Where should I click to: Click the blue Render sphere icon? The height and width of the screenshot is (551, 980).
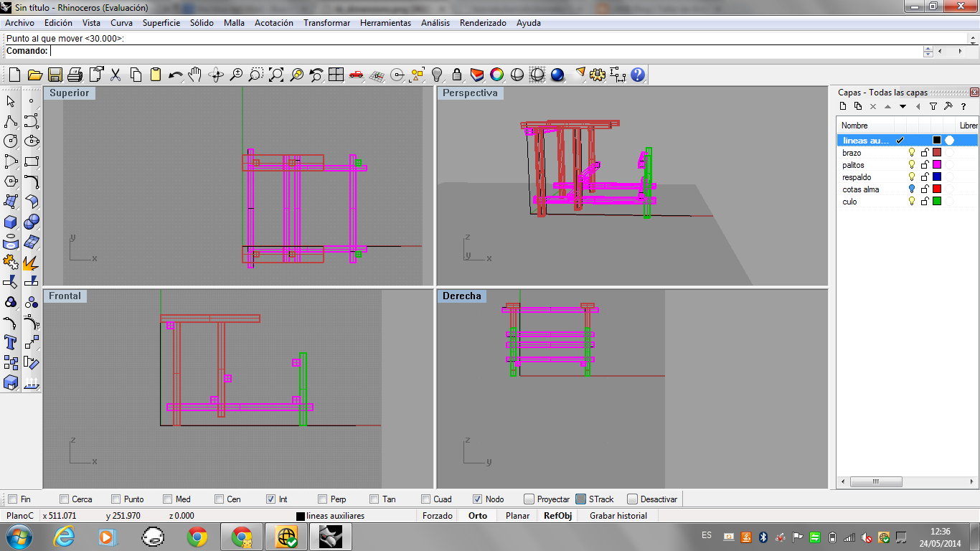[557, 75]
